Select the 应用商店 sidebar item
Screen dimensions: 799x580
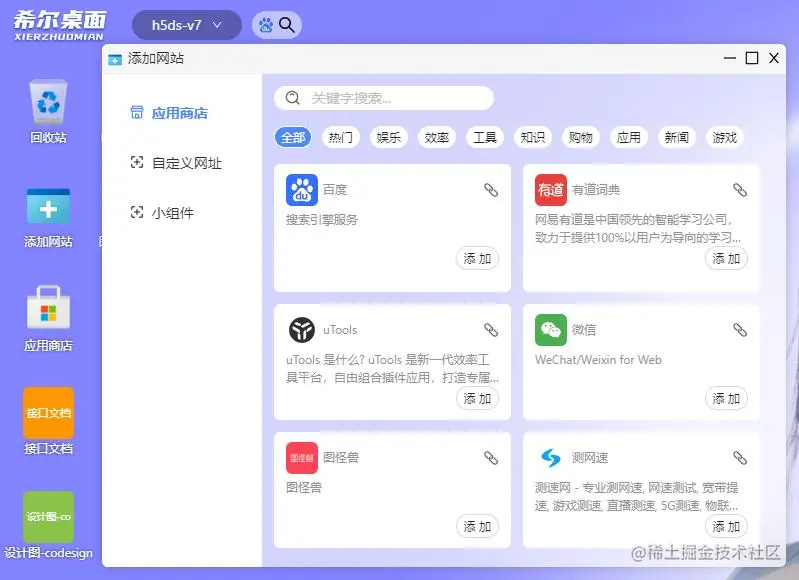(x=169, y=113)
